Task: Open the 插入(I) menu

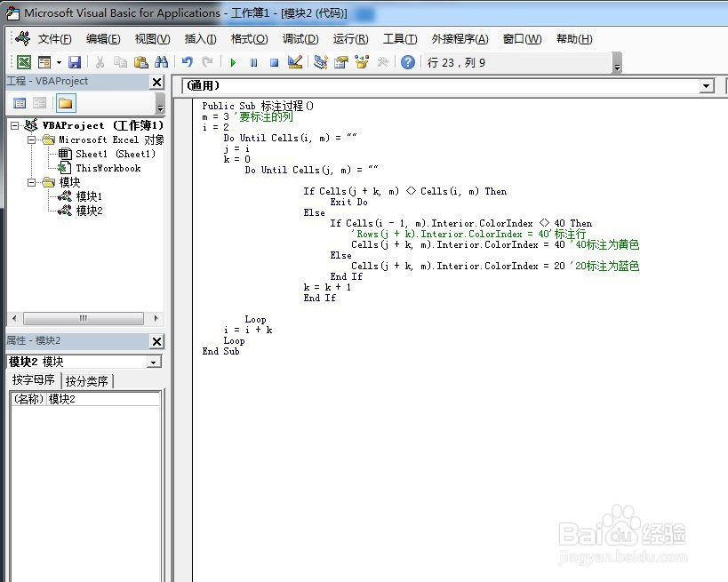Action: coord(200,39)
